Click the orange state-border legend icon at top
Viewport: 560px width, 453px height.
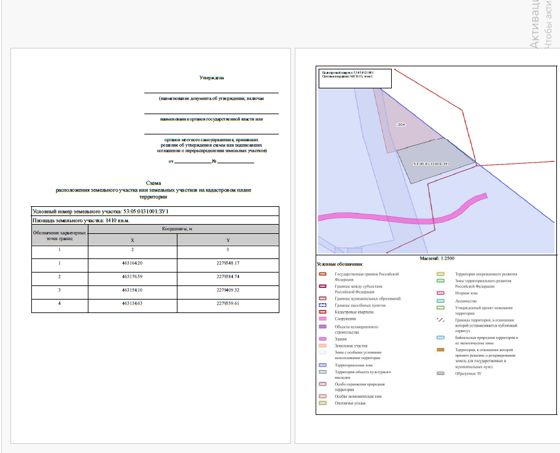(x=322, y=274)
